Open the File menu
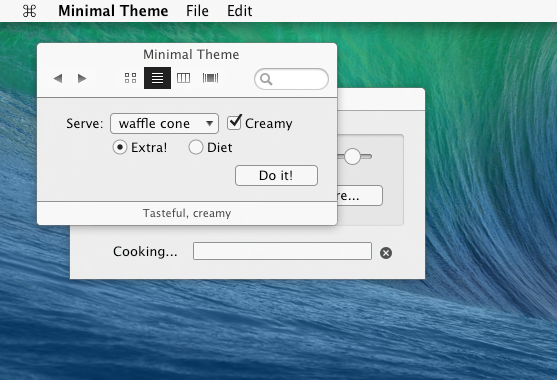The width and height of the screenshot is (557, 380). [x=197, y=11]
